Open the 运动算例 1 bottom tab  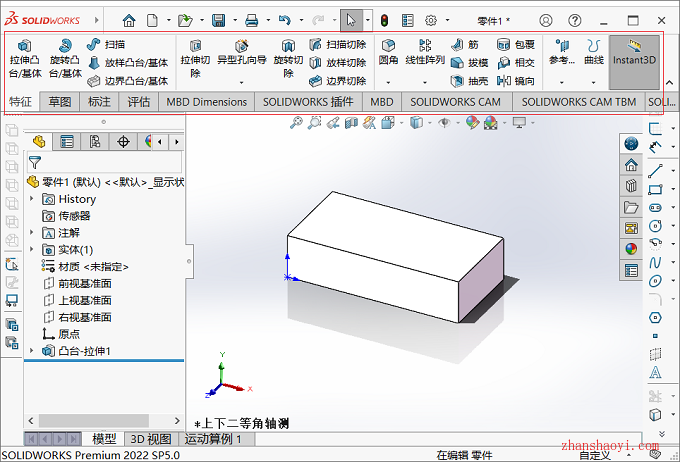213,439
